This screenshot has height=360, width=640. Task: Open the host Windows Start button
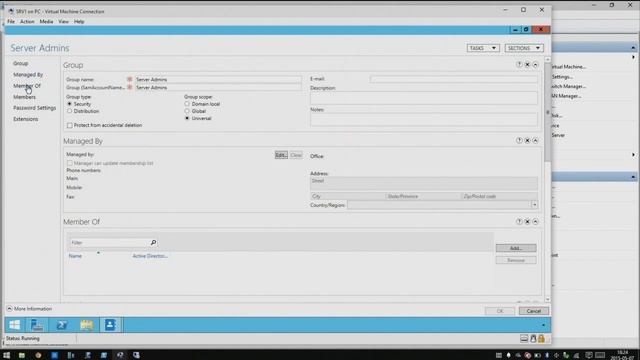click(7, 355)
